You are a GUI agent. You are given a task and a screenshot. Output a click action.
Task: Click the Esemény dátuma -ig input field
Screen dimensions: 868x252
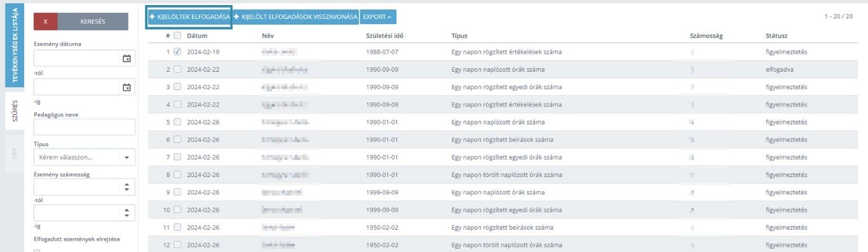pyautogui.click(x=76, y=87)
